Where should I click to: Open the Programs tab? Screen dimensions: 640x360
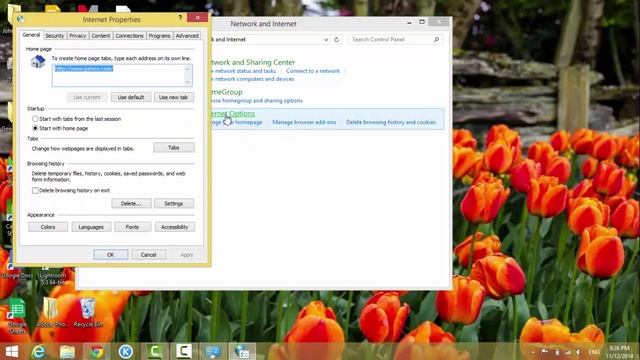tap(159, 36)
